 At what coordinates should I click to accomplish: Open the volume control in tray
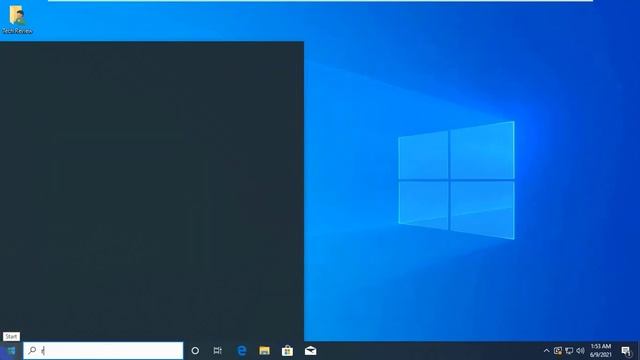tap(580, 351)
